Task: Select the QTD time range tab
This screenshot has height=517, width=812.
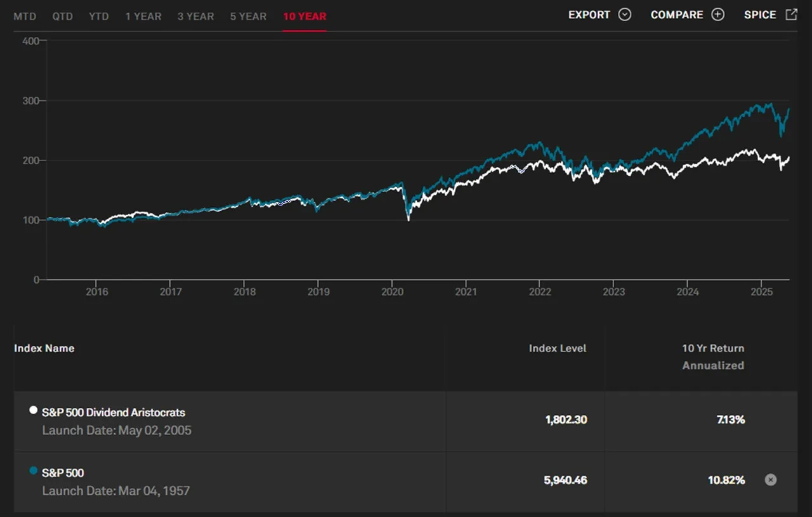Action: tap(62, 16)
